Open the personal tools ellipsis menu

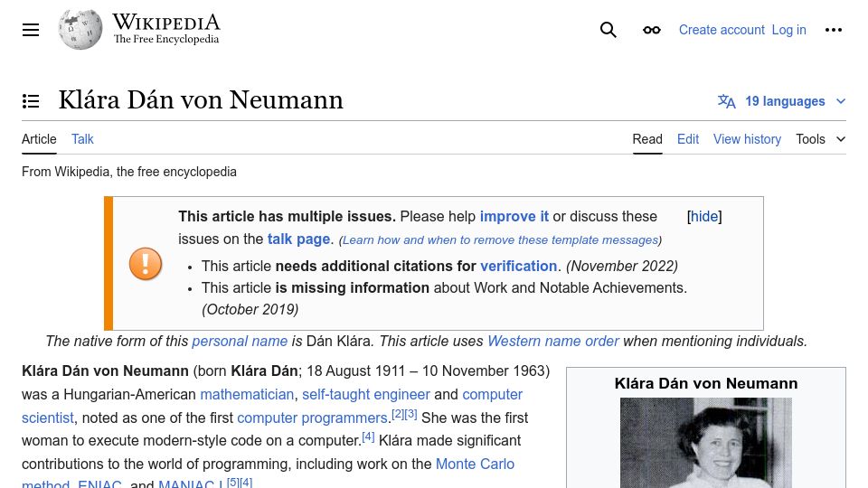(833, 30)
